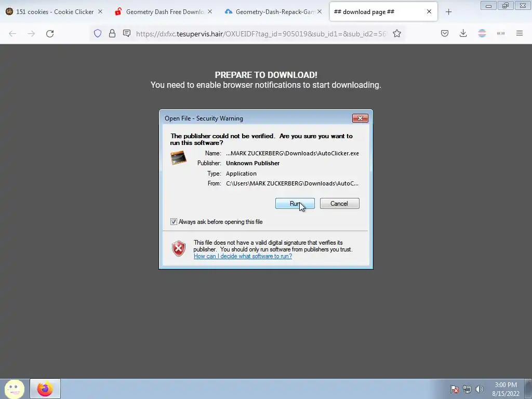Open the striped round toolbar extension icon
The width and height of the screenshot is (532, 399).
[482, 33]
